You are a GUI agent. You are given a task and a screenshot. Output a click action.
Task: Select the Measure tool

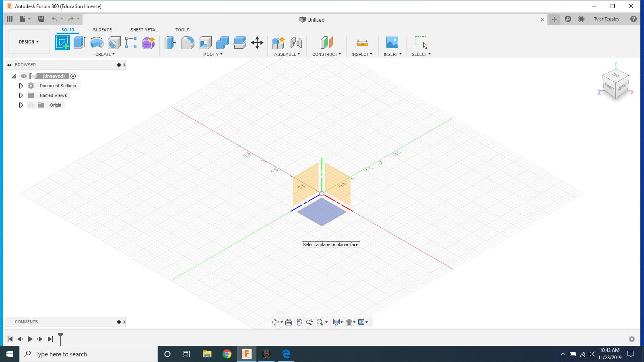click(362, 42)
